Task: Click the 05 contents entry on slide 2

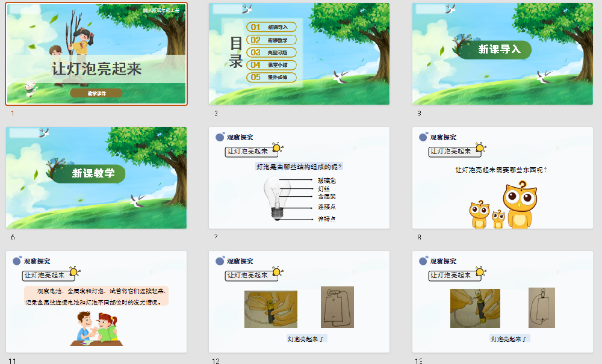Action: pos(270,78)
